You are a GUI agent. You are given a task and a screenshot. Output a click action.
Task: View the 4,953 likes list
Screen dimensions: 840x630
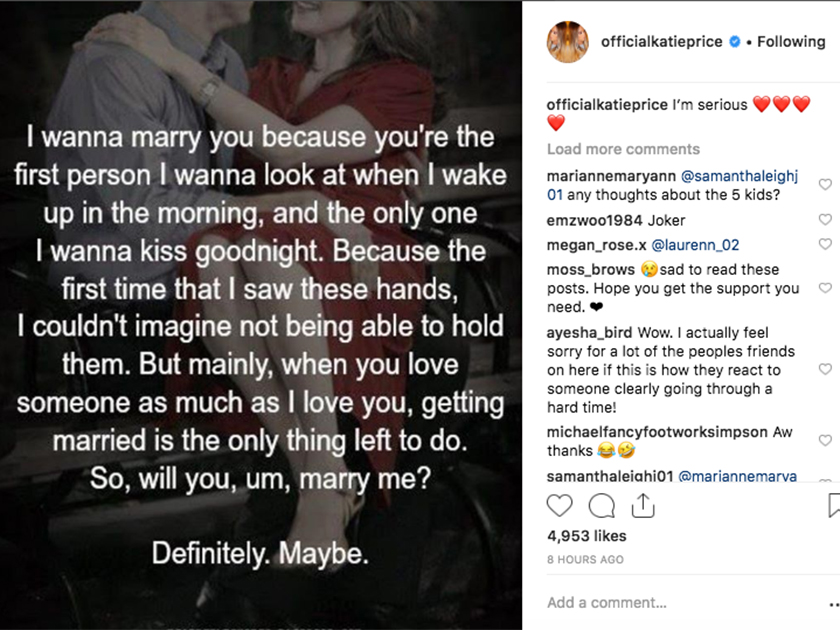click(x=585, y=537)
